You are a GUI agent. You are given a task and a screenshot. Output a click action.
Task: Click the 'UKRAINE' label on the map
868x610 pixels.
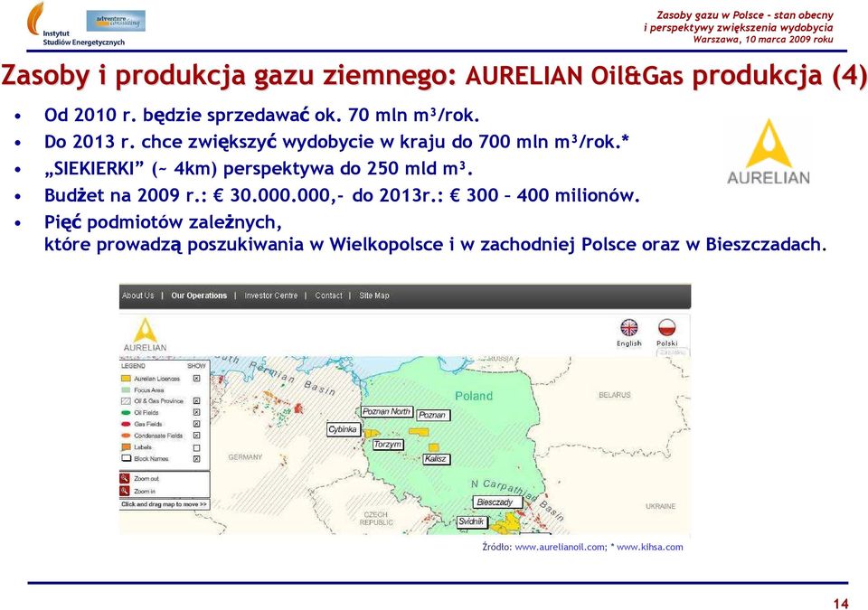660,506
